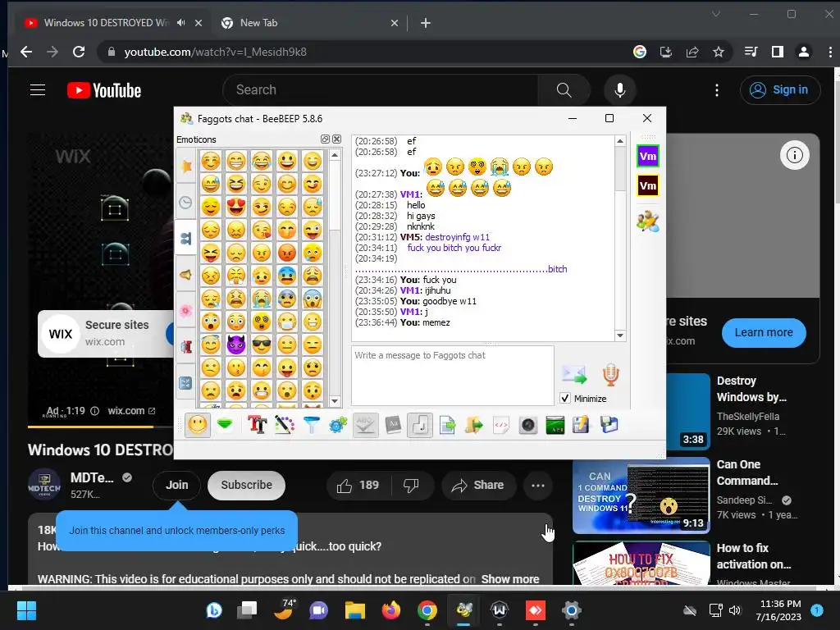Viewport: 840px width, 630px height.
Task: Click send folder icon with green arrow
Action: tap(474, 426)
